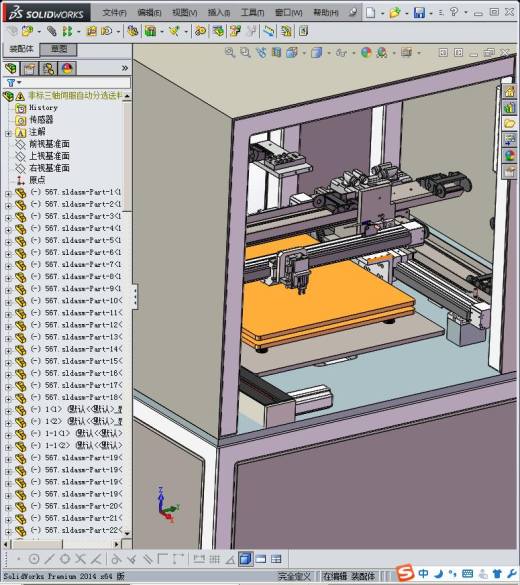Toggle the Sogou soft keyboard icon

pyautogui.click(x=467, y=573)
